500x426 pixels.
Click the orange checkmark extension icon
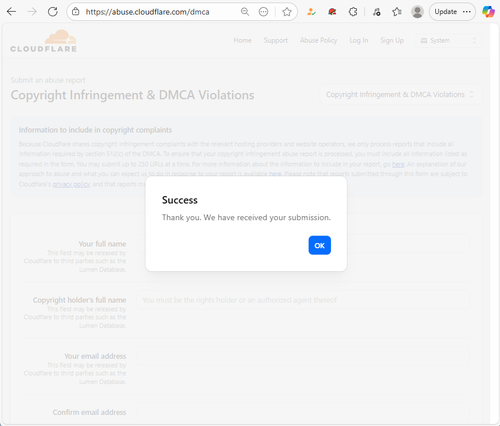(x=311, y=12)
